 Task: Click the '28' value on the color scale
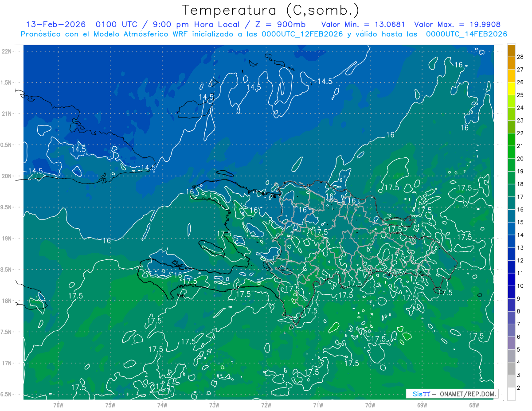(x=520, y=57)
